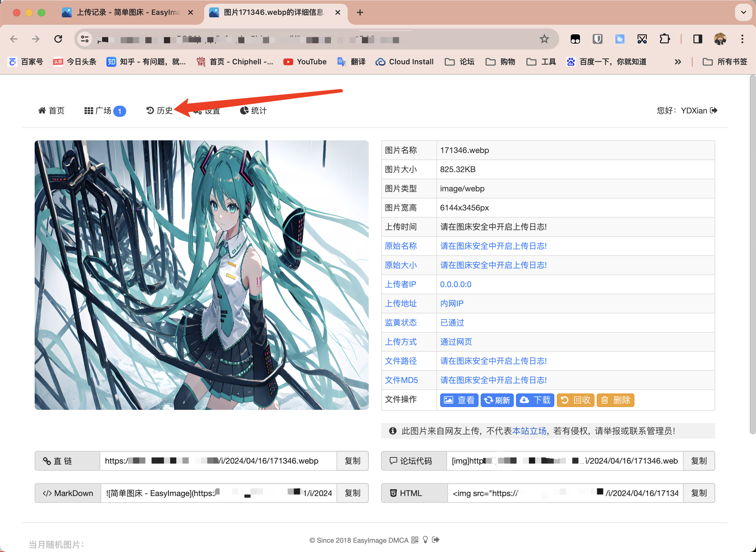Click the 通过网页 upload method value

(456, 342)
